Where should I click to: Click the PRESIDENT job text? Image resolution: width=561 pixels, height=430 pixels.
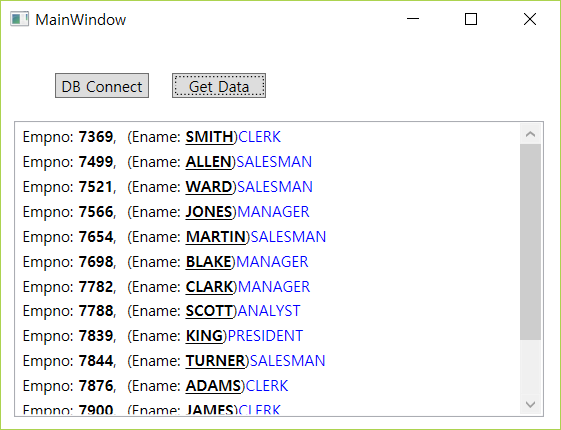(265, 336)
